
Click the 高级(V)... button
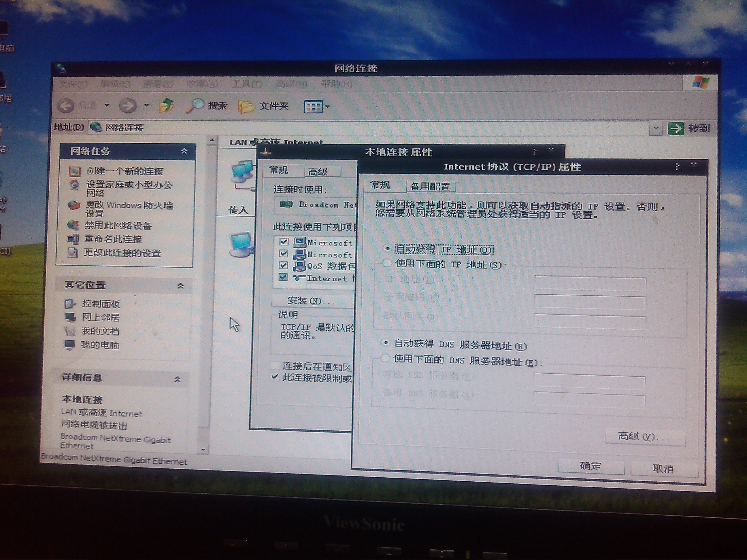point(645,437)
